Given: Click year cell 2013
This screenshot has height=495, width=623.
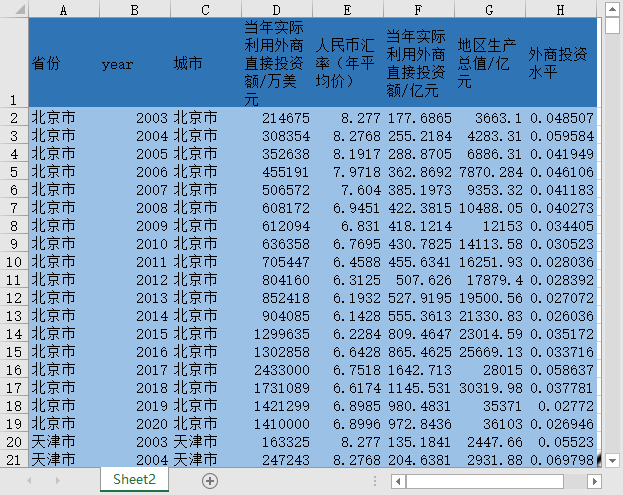Looking at the screenshot, I should point(135,298).
